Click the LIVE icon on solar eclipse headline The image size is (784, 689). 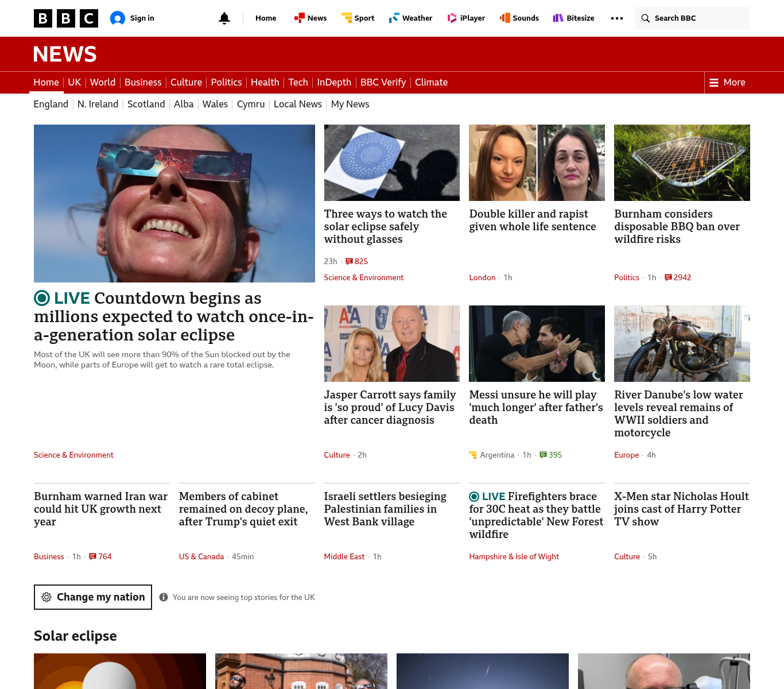coord(42,298)
